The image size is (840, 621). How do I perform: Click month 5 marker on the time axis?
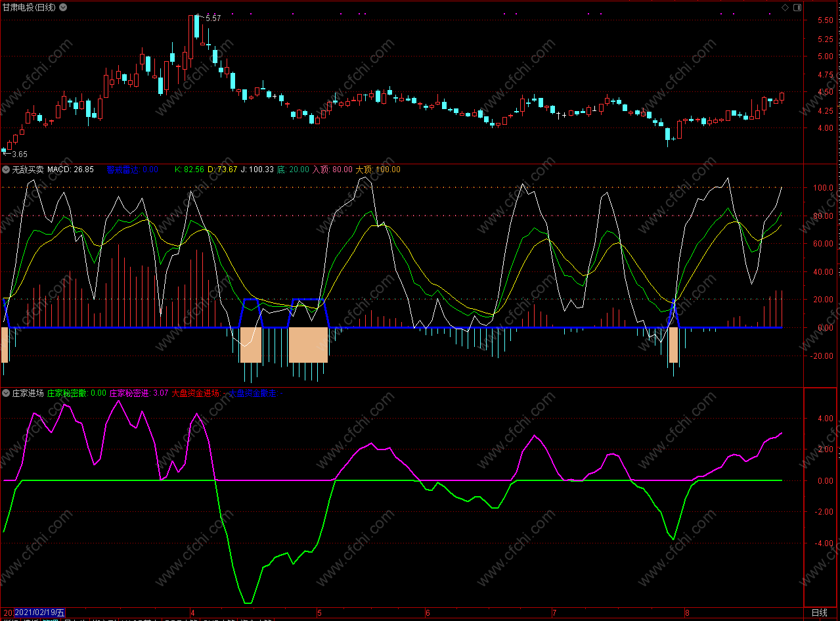[319, 612]
